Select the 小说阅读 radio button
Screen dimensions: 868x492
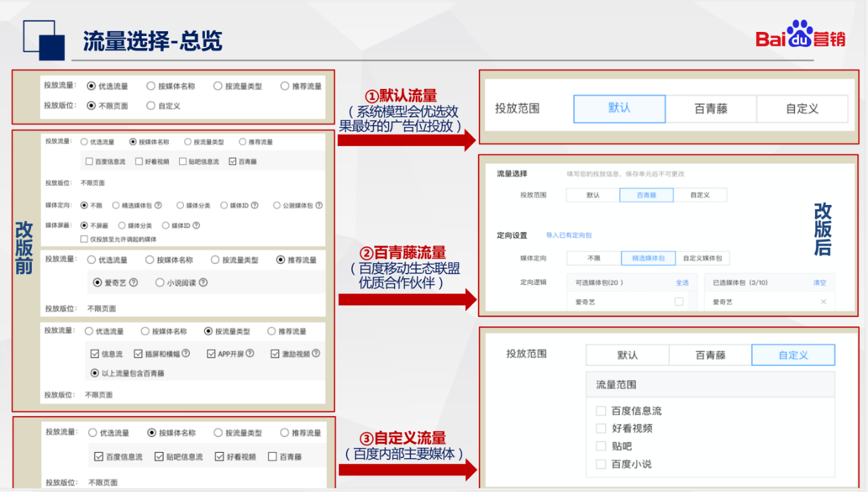tap(160, 282)
